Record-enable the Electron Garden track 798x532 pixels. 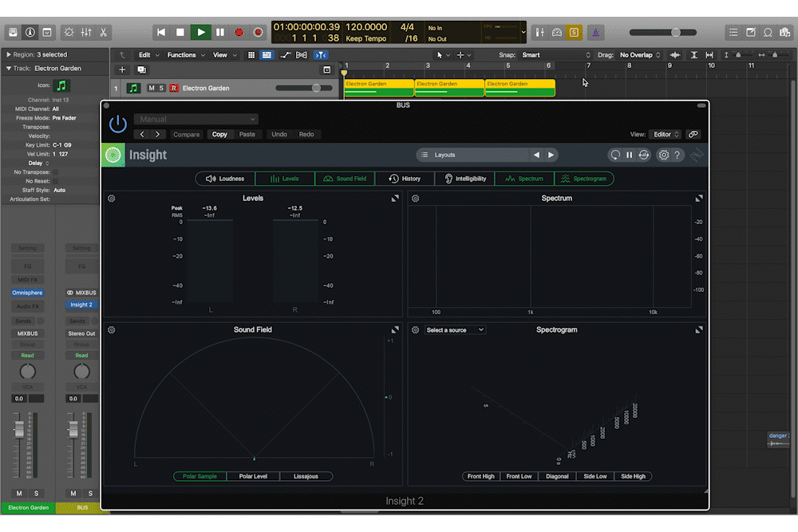pos(173,88)
